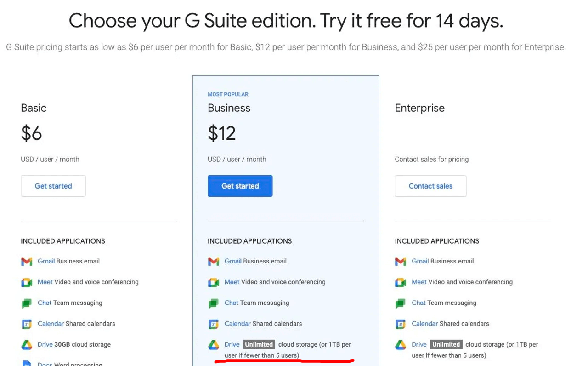The height and width of the screenshot is (366, 588).
Task: Open the Chat link in Basic column
Action: (x=45, y=303)
